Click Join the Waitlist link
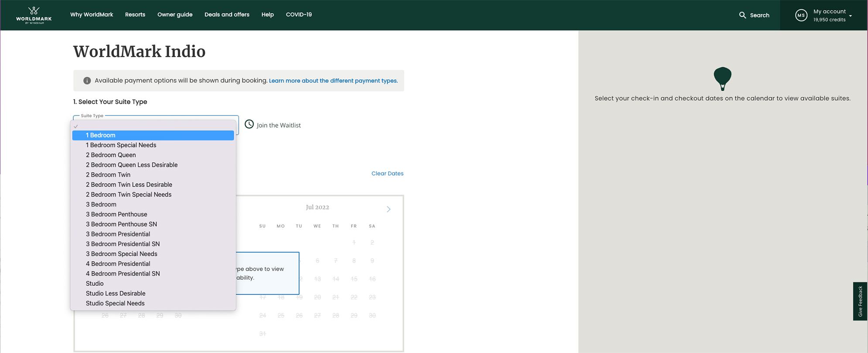This screenshot has width=868, height=353. point(279,125)
